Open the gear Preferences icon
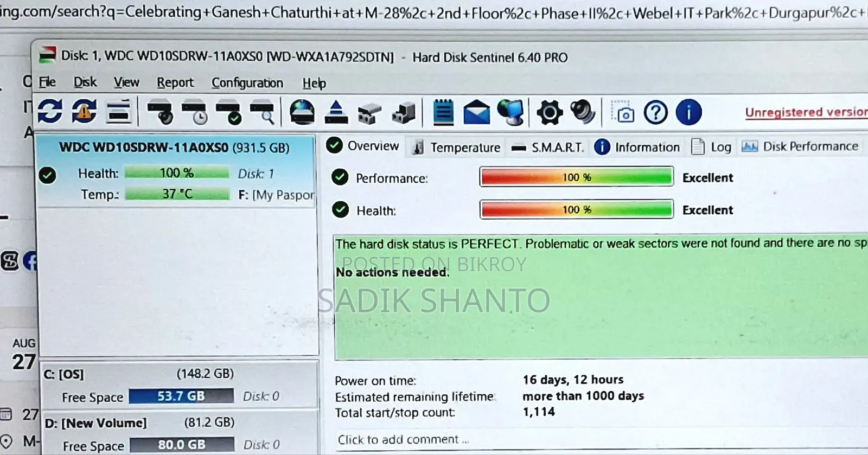This screenshot has height=455, width=868. pyautogui.click(x=550, y=113)
